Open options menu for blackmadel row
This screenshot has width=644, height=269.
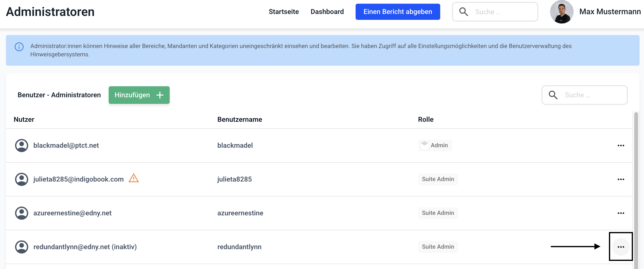621,146
